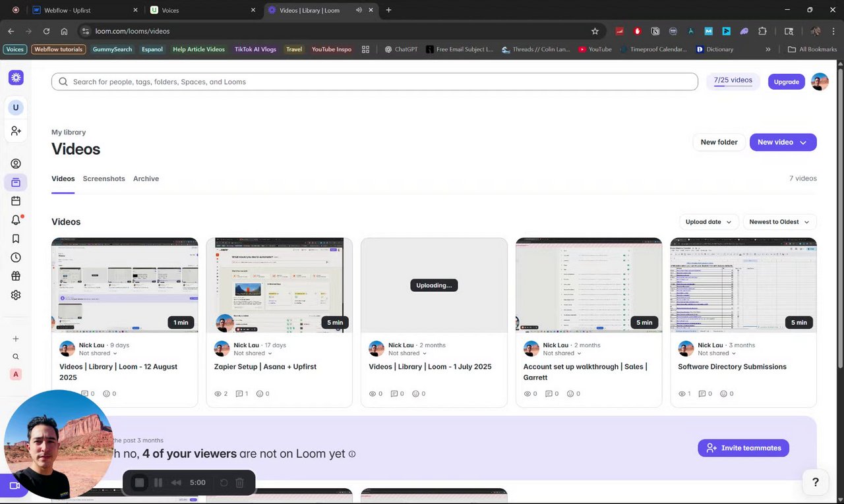
Task: Open the user profile avatar top right
Action: (820, 82)
